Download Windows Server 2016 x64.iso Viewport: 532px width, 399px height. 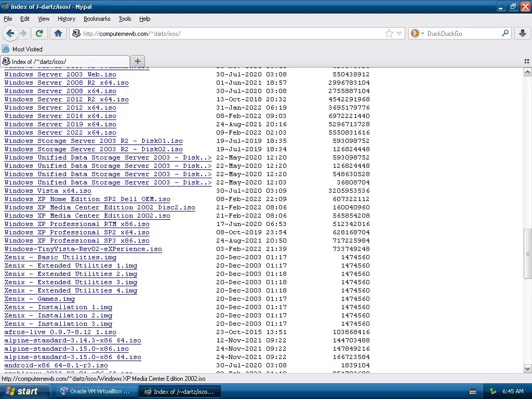(x=60, y=116)
